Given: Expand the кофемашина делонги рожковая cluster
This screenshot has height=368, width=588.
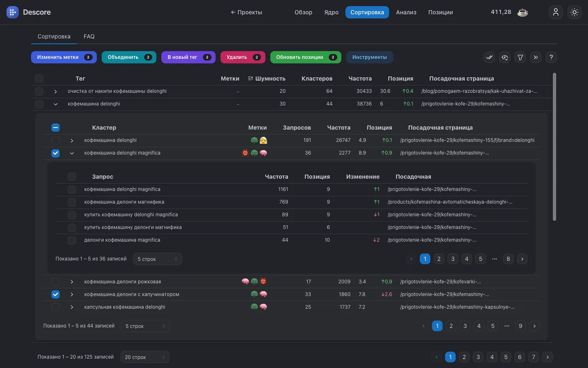Looking at the screenshot, I should point(72,281).
